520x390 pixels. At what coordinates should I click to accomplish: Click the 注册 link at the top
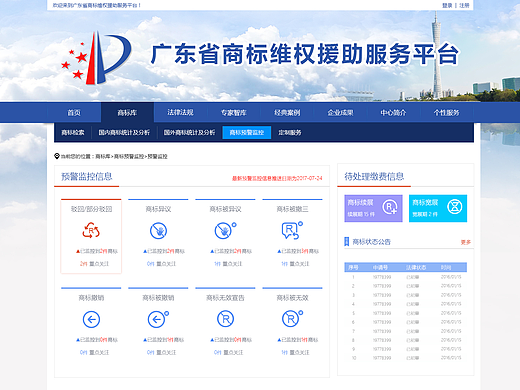pyautogui.click(x=464, y=5)
